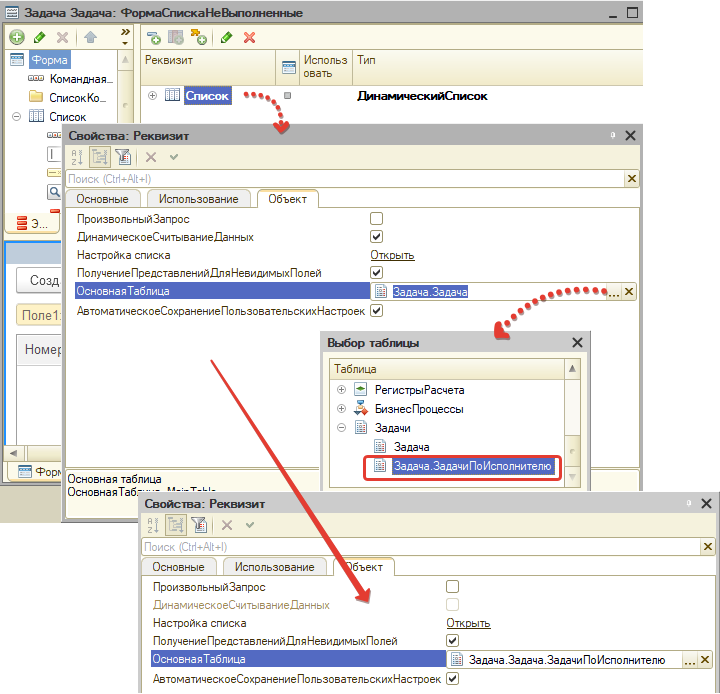720x694 pixels.
Task: Switch to Основные tab in upper properties window
Action: (x=102, y=199)
